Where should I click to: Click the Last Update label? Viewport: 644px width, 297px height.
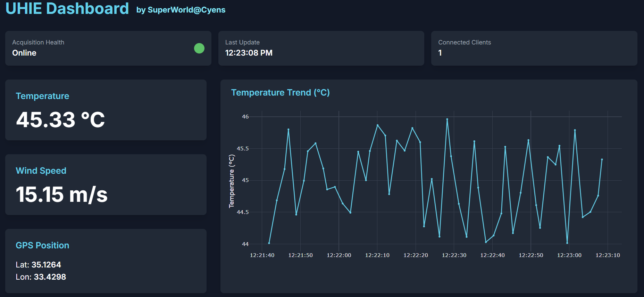[242, 42]
